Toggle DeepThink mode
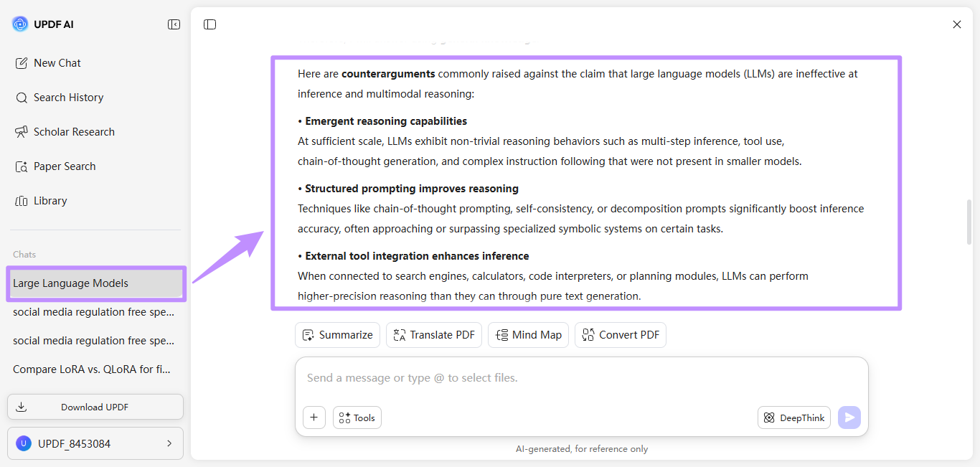Image resolution: width=980 pixels, height=467 pixels. point(794,418)
